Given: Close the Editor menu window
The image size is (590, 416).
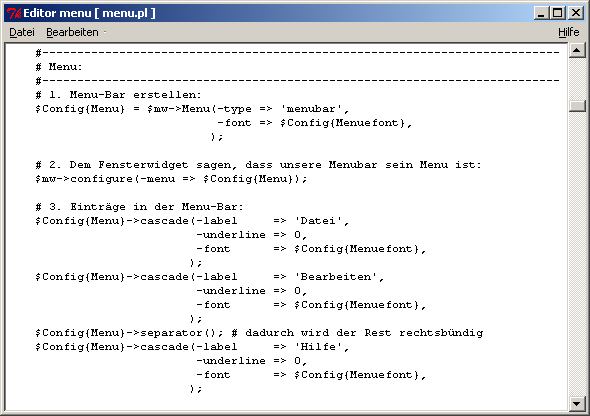Looking at the screenshot, I should (576, 13).
